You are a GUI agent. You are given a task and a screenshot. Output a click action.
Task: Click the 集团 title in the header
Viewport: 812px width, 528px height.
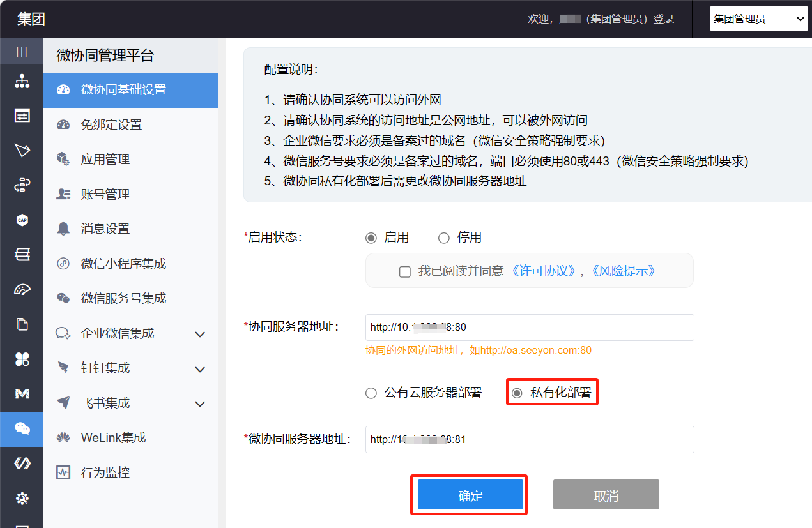(31, 19)
